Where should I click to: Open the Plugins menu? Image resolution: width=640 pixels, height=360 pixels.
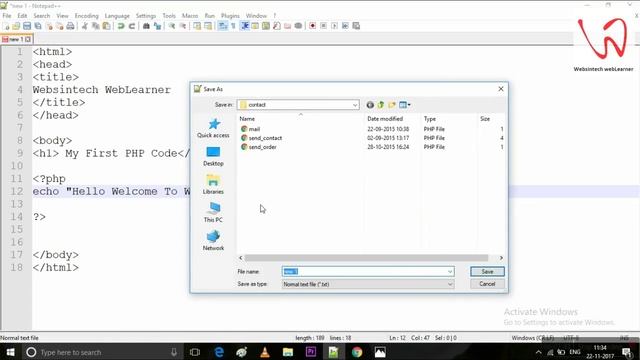point(230,16)
